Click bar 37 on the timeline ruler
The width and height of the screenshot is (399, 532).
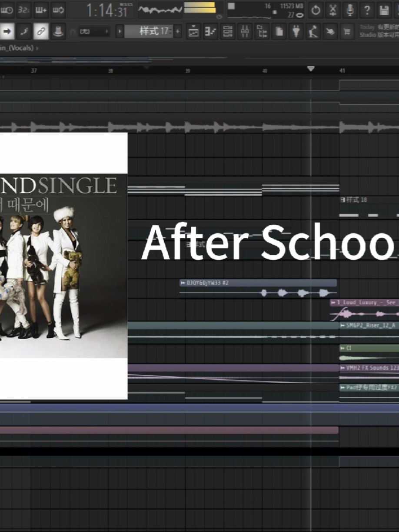(34, 71)
